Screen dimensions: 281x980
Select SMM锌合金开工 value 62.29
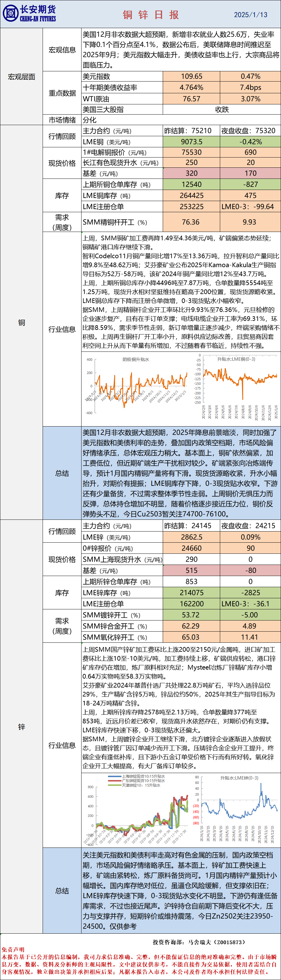(x=191, y=626)
